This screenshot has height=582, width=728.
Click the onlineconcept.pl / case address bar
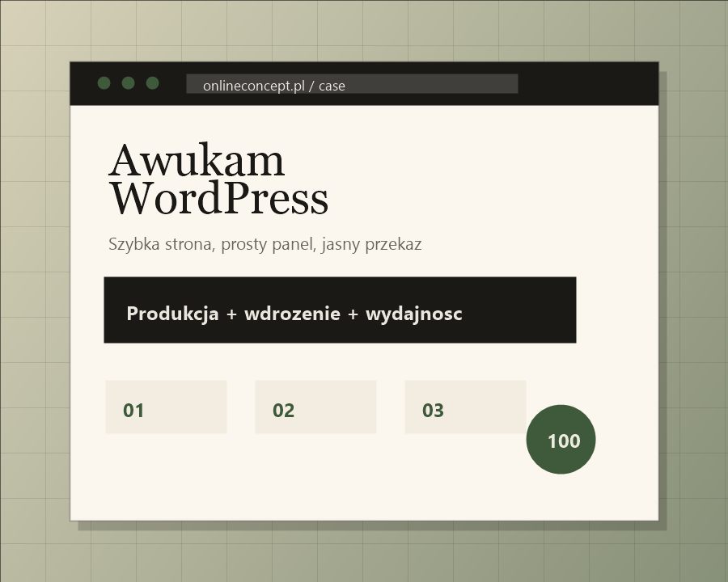point(352,83)
